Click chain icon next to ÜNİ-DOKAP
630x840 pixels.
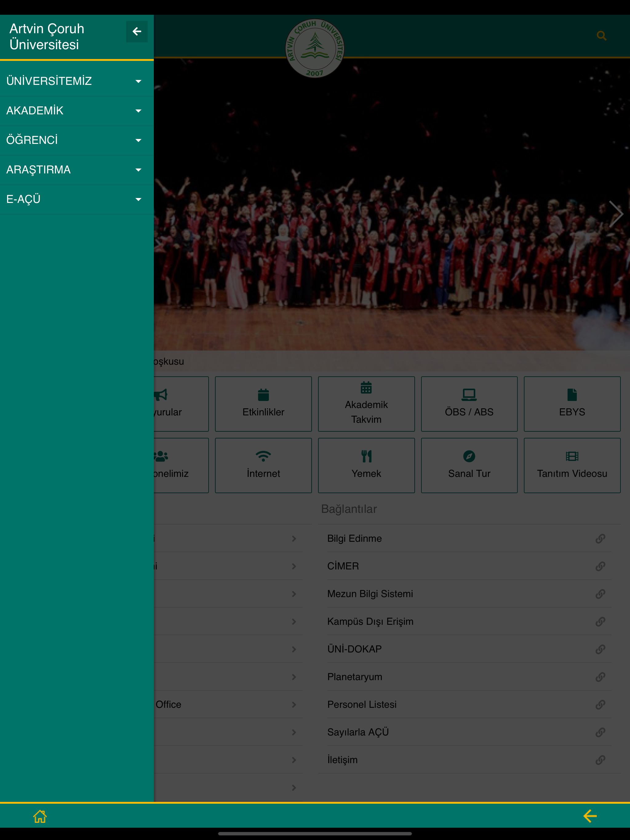coord(600,649)
